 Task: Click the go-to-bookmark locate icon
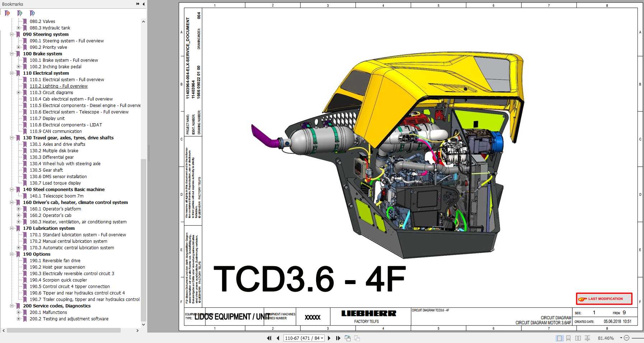coord(33,13)
